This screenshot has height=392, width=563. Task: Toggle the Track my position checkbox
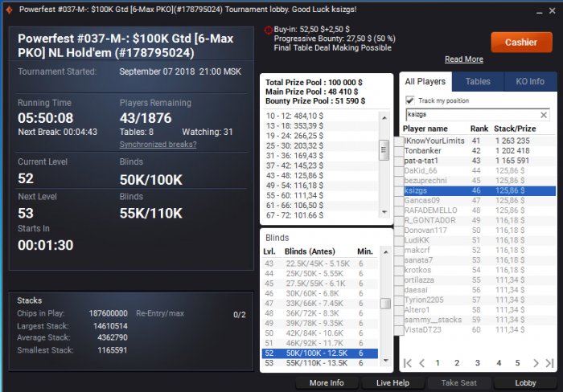[409, 100]
